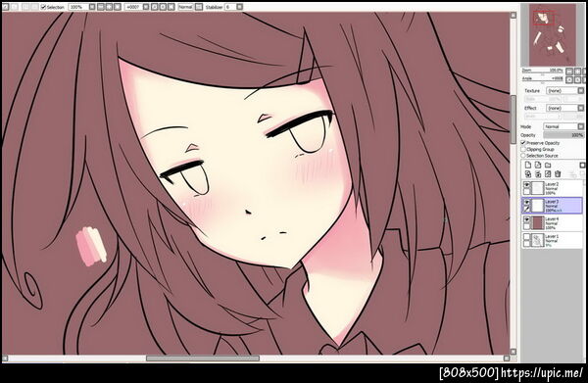Click the Normal view mode field in toolbar

coord(185,7)
